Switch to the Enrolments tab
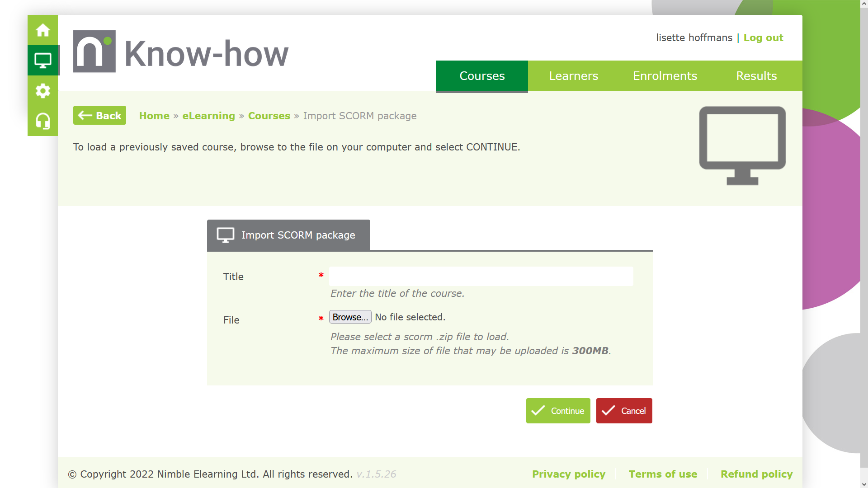 pyautogui.click(x=665, y=76)
